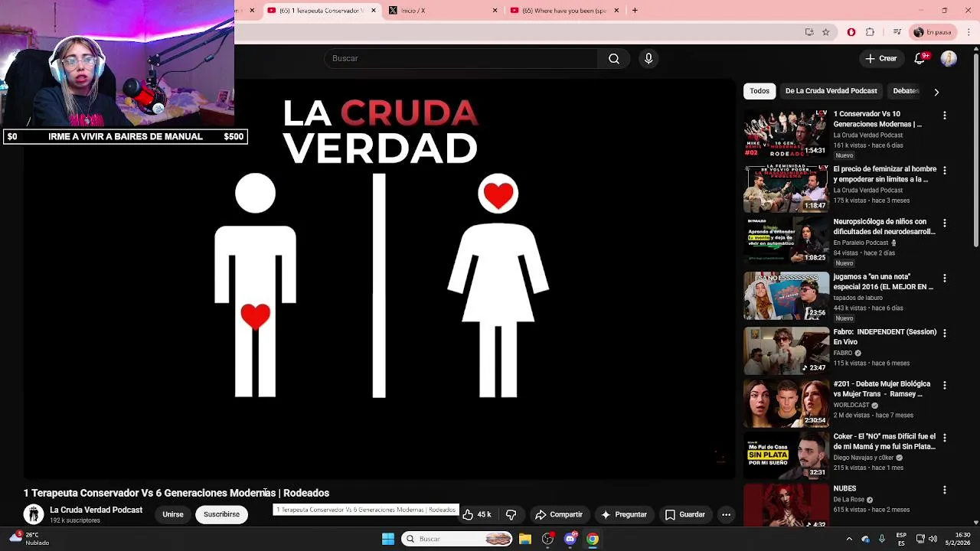This screenshot has width=980, height=551.
Task: Click the Preguntar button
Action: [x=624, y=515]
